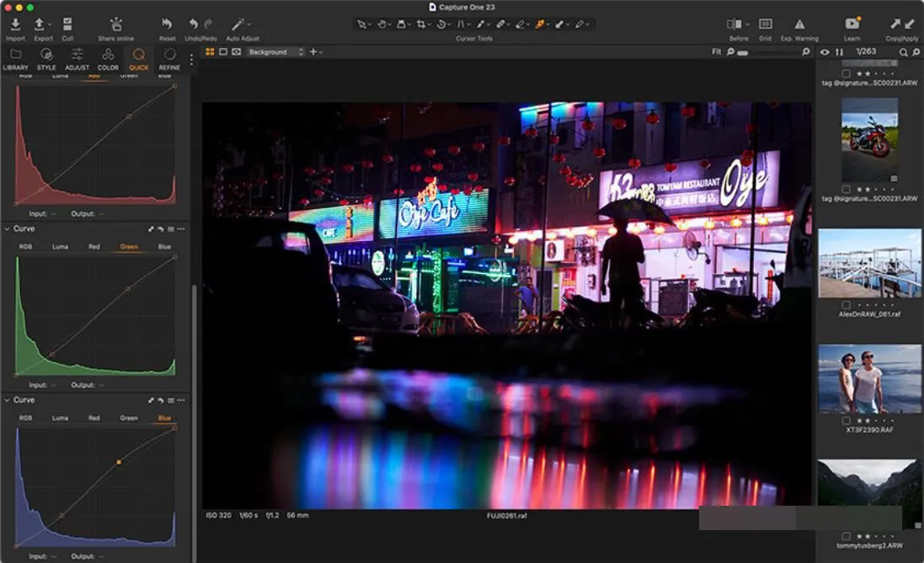Toggle the Exp. Warning indicator
Image resolution: width=924 pixels, height=563 pixels.
[x=799, y=24]
